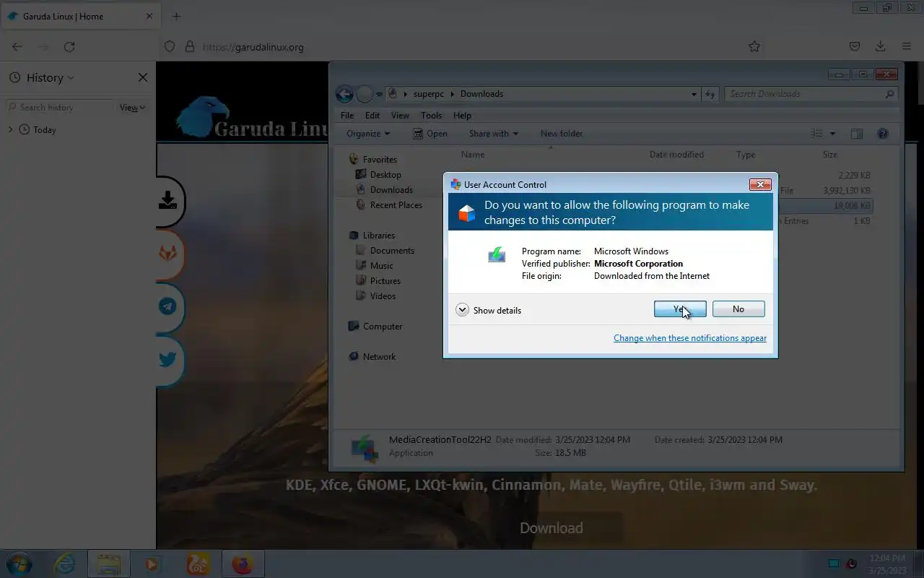Sort files by Name column header
The width and height of the screenshot is (924, 578).
(473, 155)
